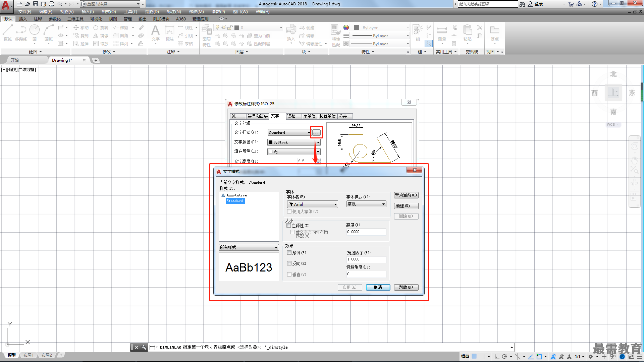Switch to the 符号和箭头 tab in dimension dialog
Image resolution: width=644 pixels, height=362 pixels.
[x=258, y=116]
